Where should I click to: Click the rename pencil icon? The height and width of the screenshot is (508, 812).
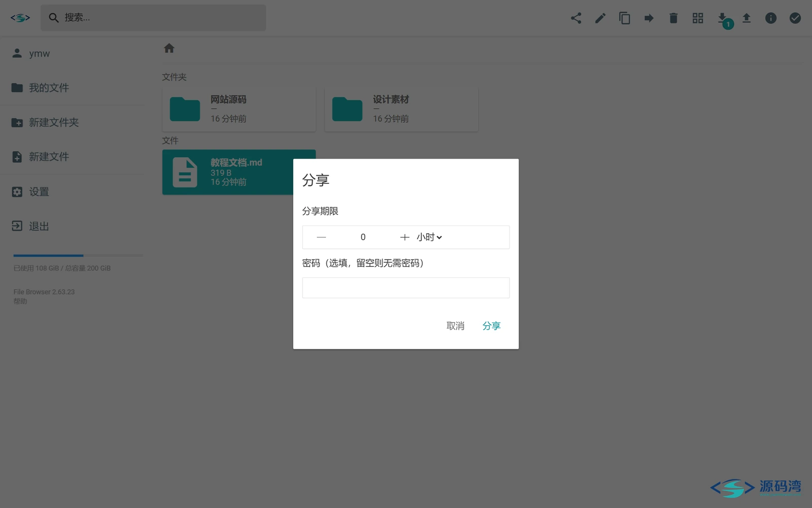click(600, 18)
